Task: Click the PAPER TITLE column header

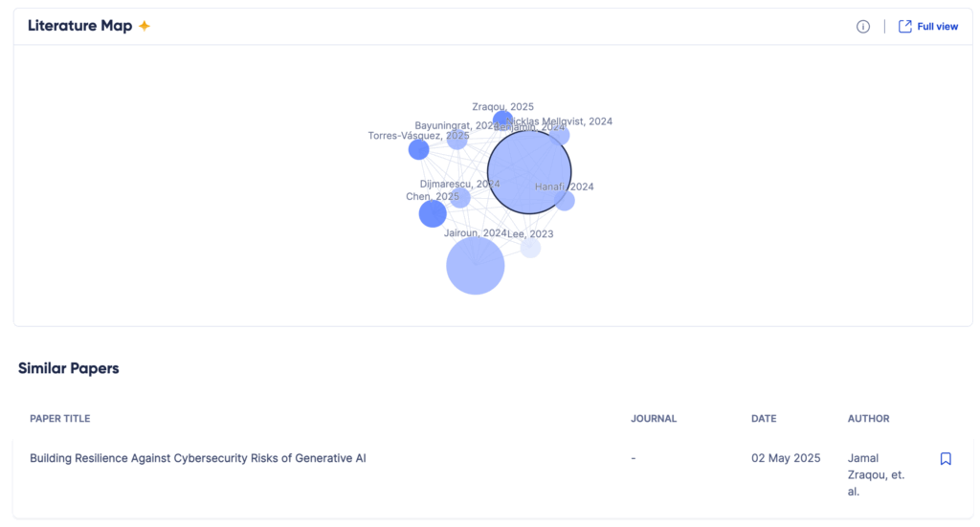Action: click(60, 418)
